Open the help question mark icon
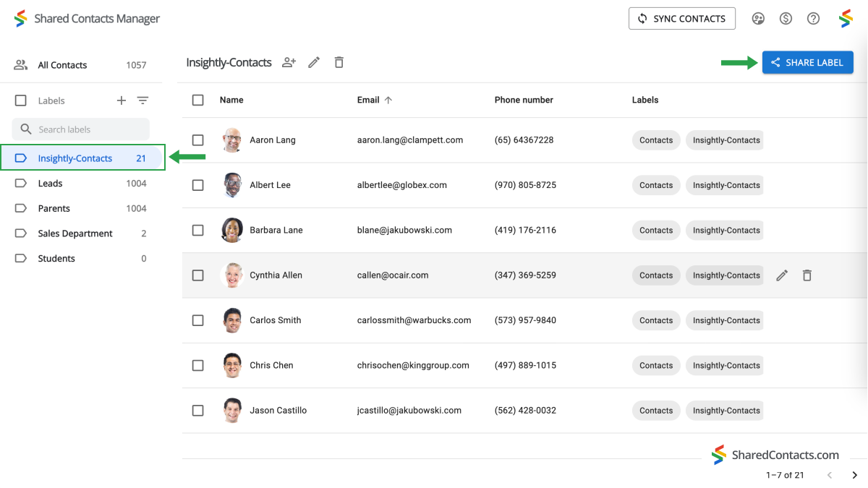868x488 pixels. pos(813,19)
